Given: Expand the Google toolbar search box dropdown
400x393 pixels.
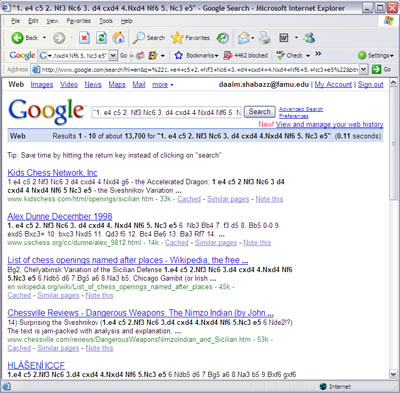Looking at the screenshot, I should coord(113,55).
